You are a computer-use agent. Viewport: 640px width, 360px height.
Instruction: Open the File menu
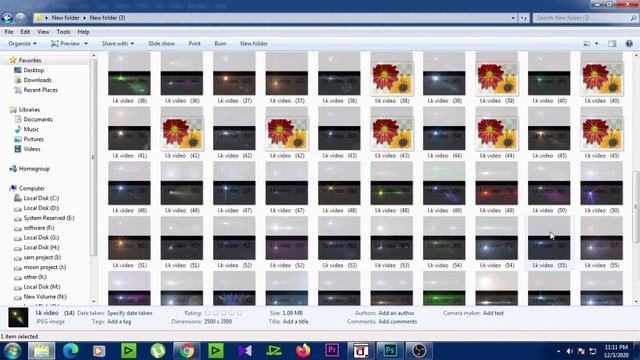(9, 31)
